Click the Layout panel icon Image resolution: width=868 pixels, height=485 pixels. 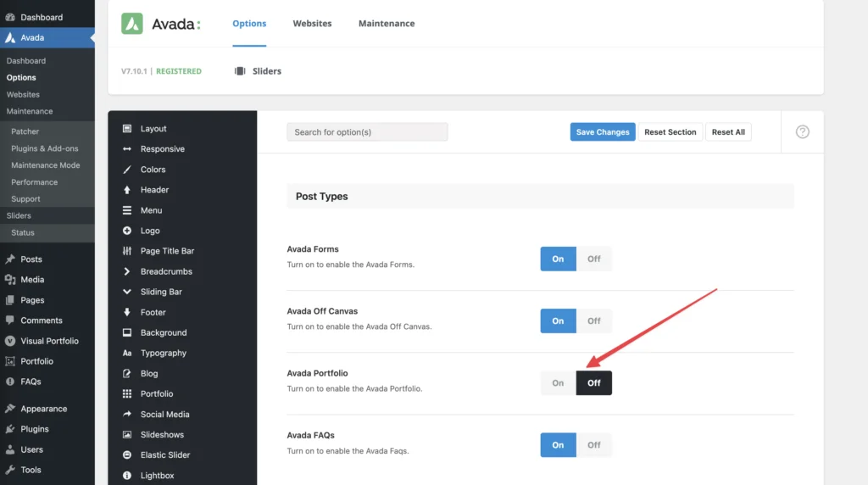[127, 128]
